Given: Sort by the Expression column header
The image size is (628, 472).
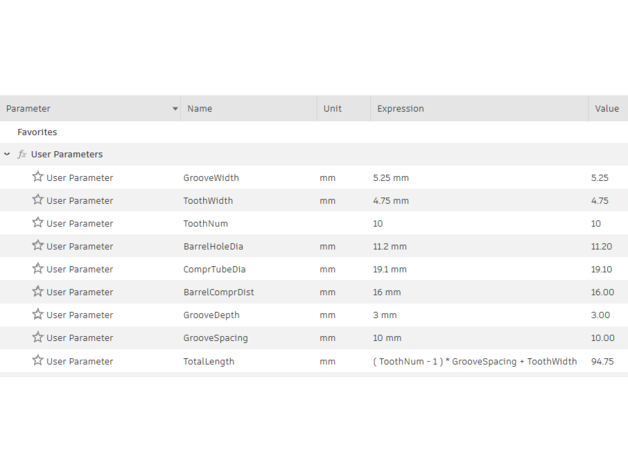Looking at the screenshot, I should pyautogui.click(x=479, y=109).
